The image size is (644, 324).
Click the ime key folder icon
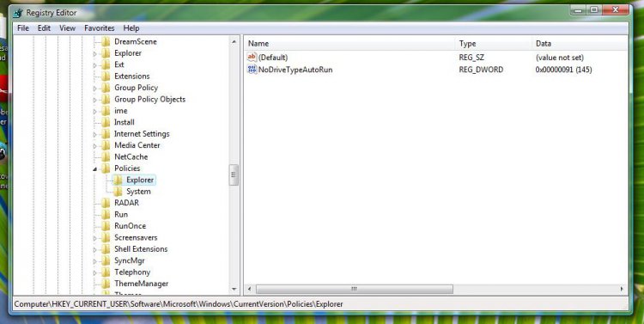coord(106,111)
